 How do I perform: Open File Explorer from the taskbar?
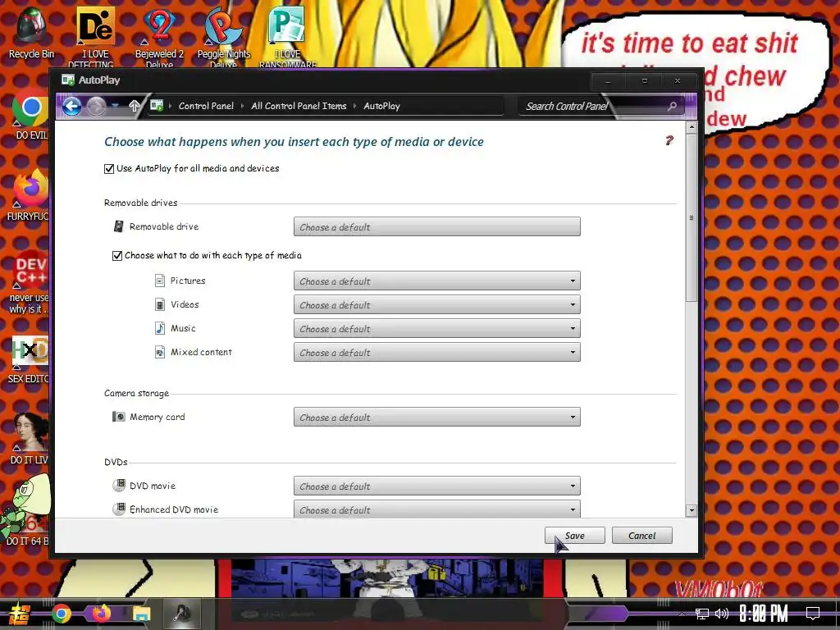pos(141,614)
